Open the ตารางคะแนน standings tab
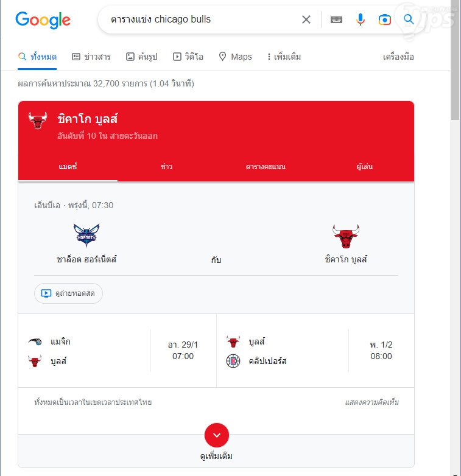This screenshot has width=461, height=476. 266,167
